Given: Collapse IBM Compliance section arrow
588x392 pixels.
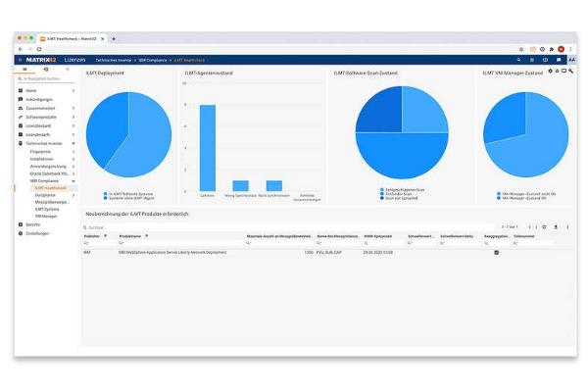Looking at the screenshot, I should tap(73, 180).
